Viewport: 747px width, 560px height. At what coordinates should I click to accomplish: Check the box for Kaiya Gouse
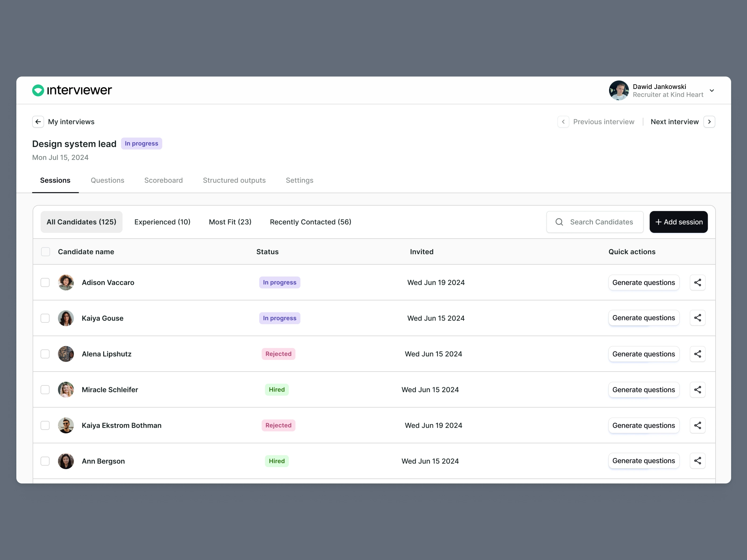click(45, 318)
